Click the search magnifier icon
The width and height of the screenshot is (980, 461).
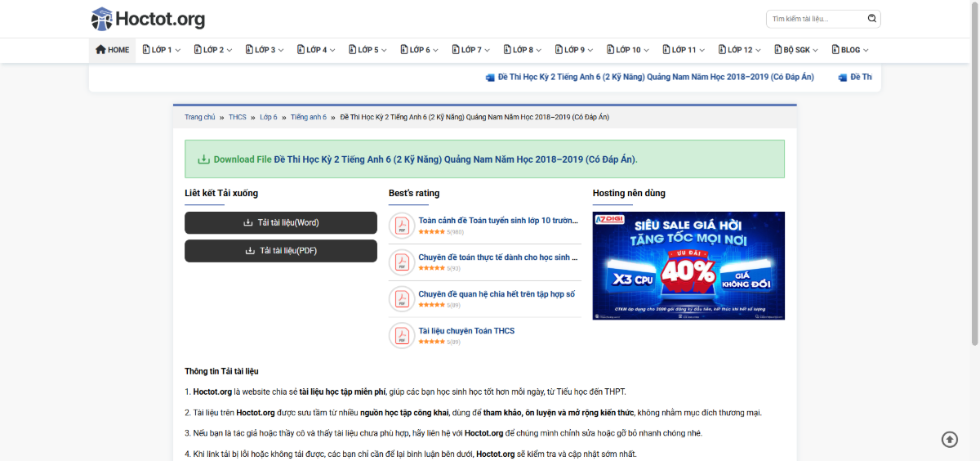(872, 18)
